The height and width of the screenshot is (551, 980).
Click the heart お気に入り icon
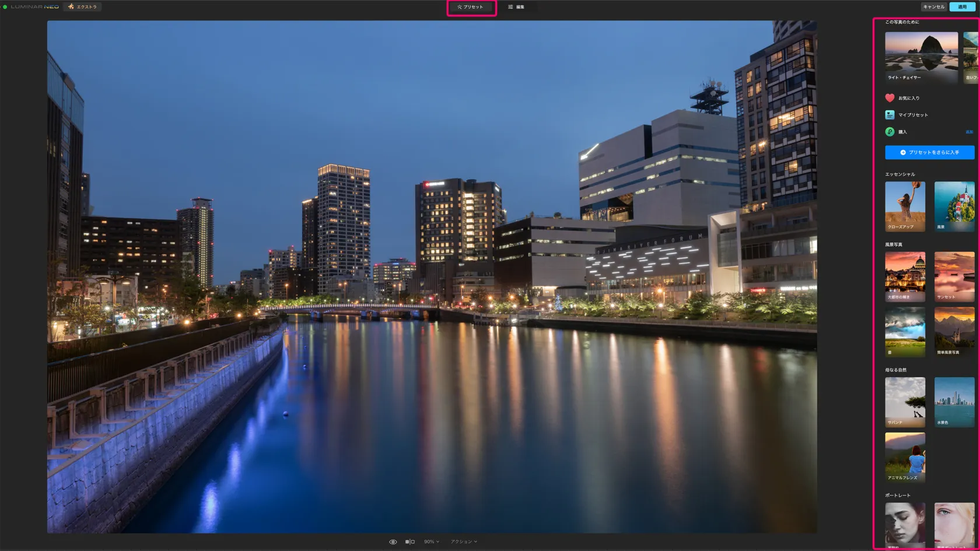(x=890, y=98)
